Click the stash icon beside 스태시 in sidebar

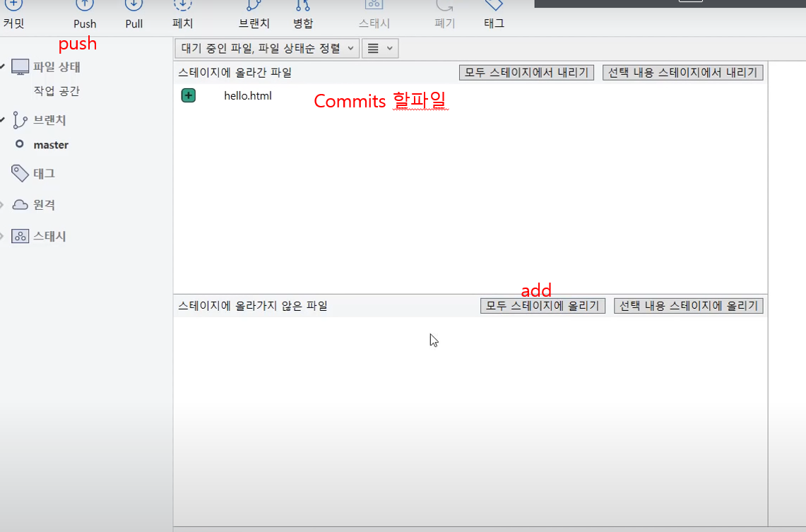[x=20, y=236]
